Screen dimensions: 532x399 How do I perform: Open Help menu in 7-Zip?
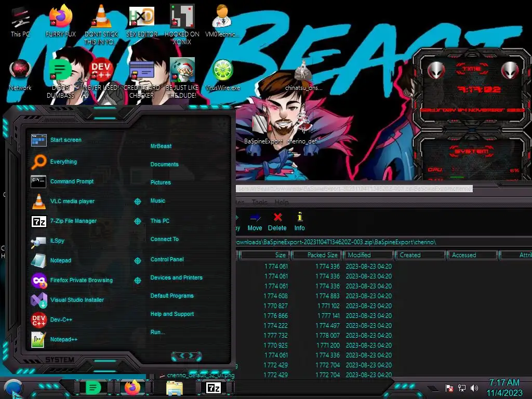(282, 202)
